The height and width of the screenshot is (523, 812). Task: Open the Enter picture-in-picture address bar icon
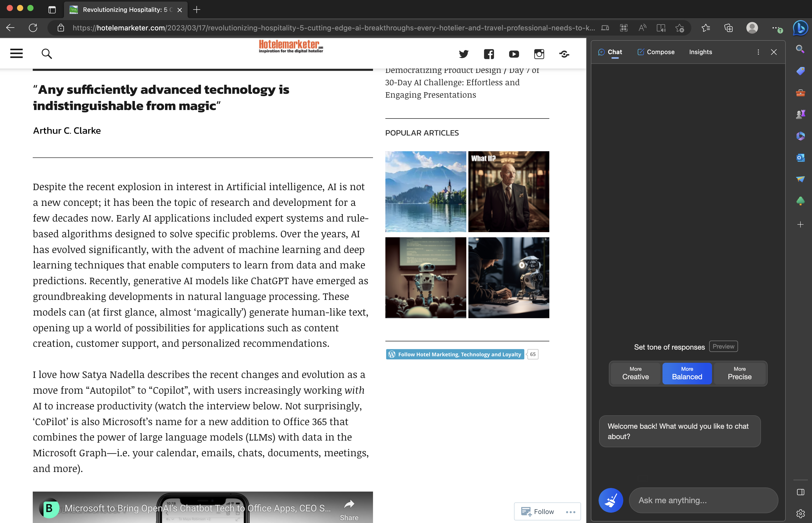point(605,28)
